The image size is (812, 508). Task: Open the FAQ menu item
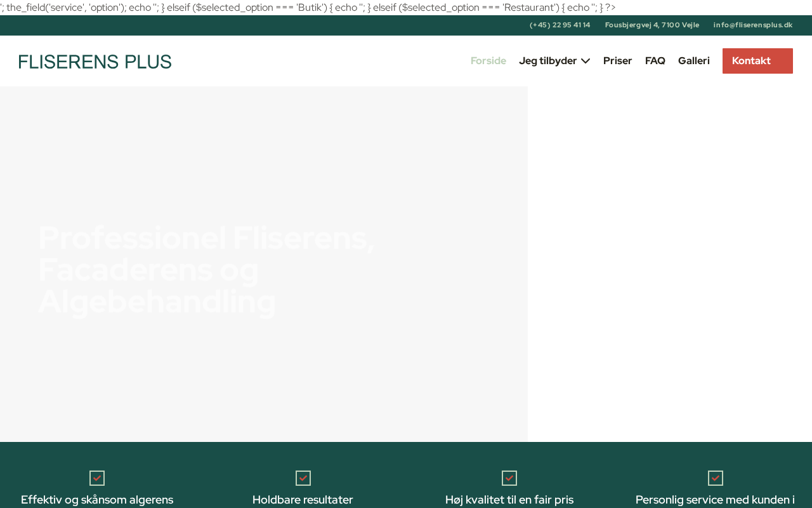[x=655, y=61]
